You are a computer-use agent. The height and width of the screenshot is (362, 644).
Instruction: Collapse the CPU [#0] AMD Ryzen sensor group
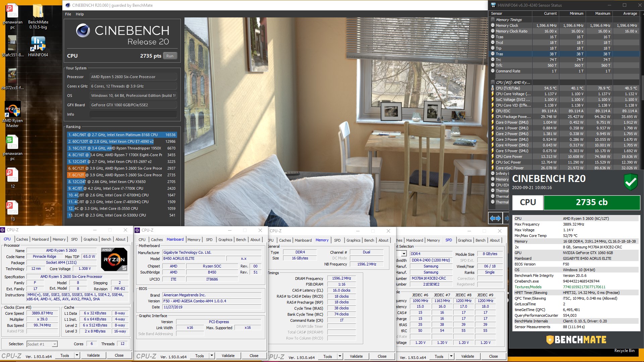coord(493,82)
